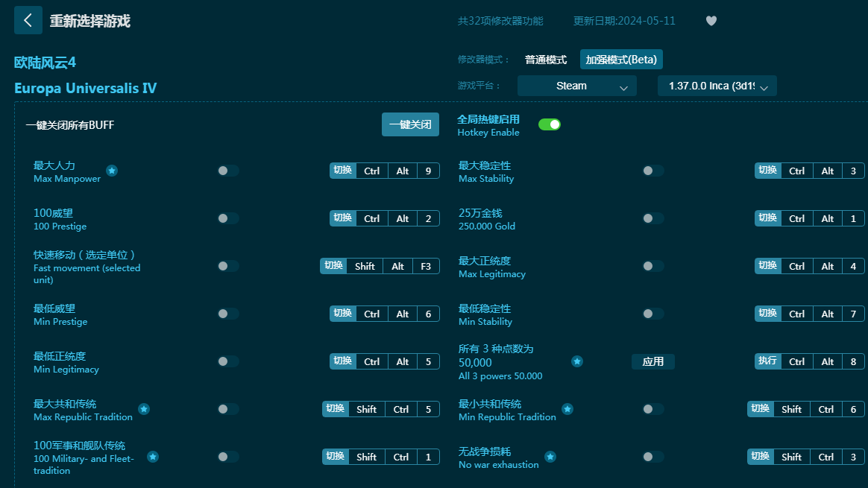The image size is (868, 488).
Task: Click the 4 key box in Max Legitimacy hotkey
Action: (853, 266)
